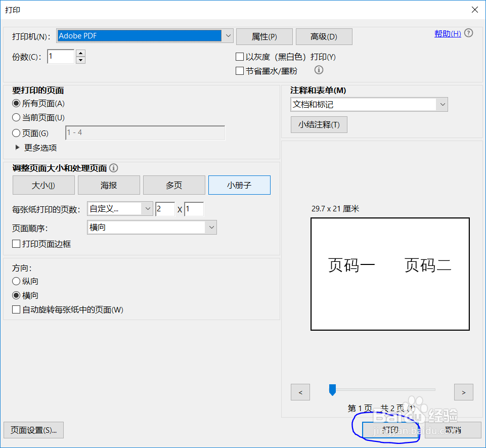Click the down arrow to decrease 份数
Image resolution: width=486 pixels, height=448 pixels.
[x=80, y=60]
